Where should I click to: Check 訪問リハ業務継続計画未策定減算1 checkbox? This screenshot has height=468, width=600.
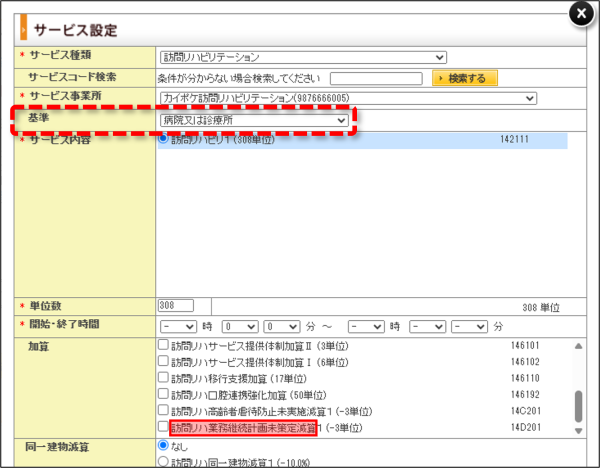point(163,426)
